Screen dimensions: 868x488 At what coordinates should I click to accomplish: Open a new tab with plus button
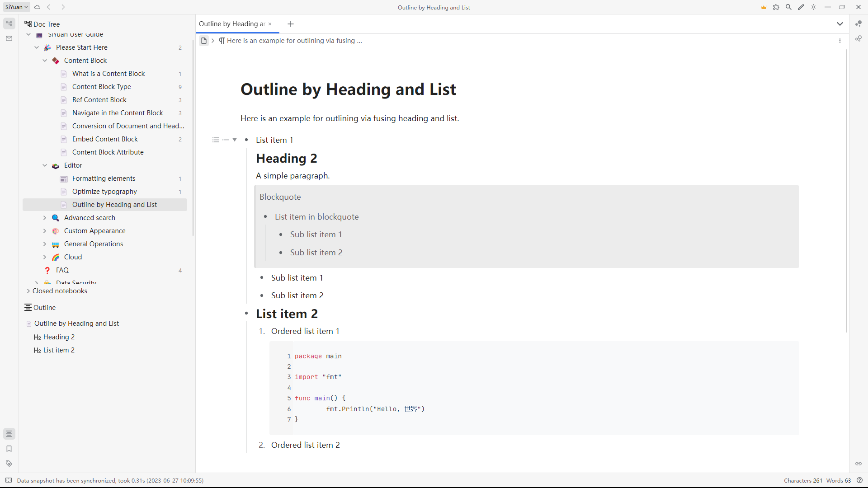(x=291, y=24)
